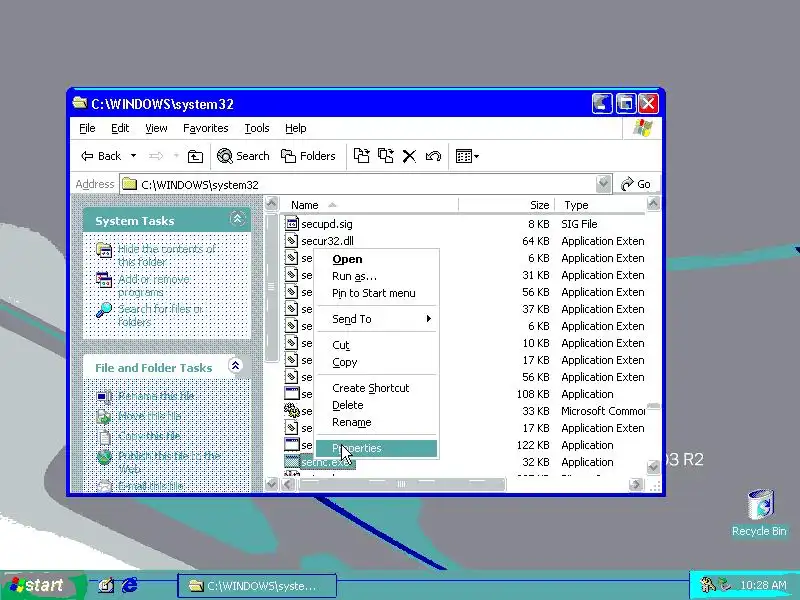
Task: Open the View menu
Action: pos(156,128)
